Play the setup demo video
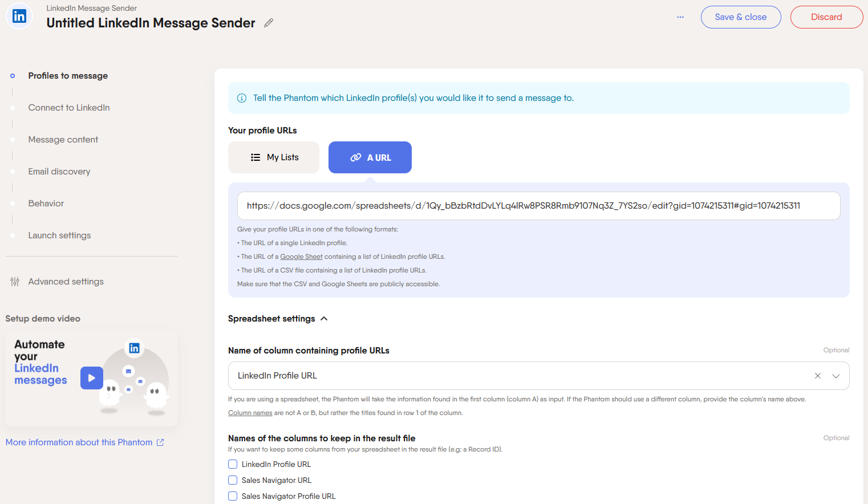 tap(92, 378)
